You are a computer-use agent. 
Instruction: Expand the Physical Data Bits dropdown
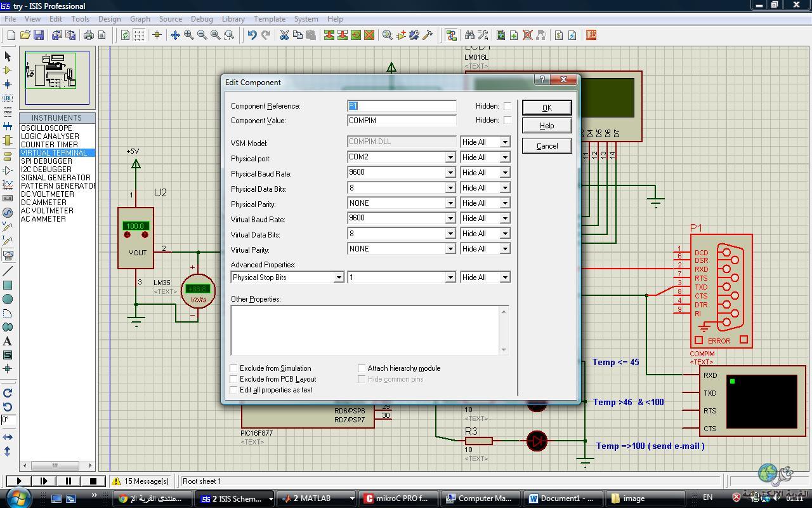click(x=450, y=187)
